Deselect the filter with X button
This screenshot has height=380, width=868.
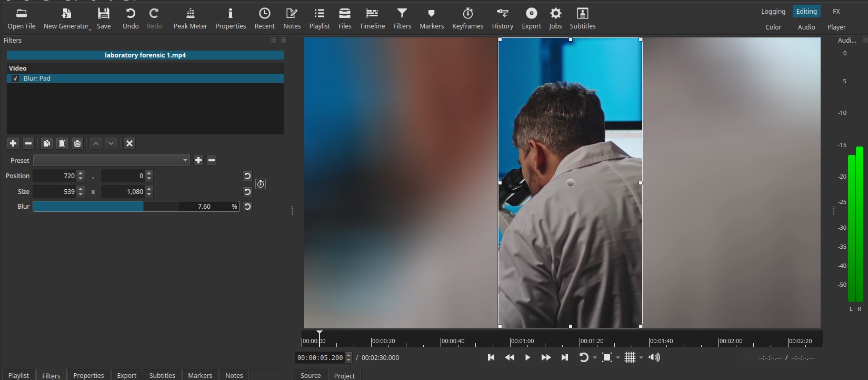coord(129,143)
